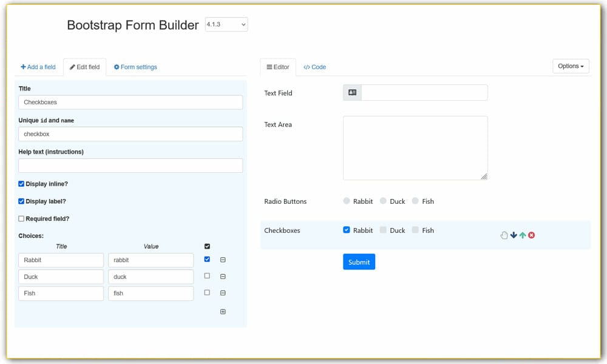Move the Checkboxes field up with green arrow
Screen dimensions: 607x364
coord(522,235)
